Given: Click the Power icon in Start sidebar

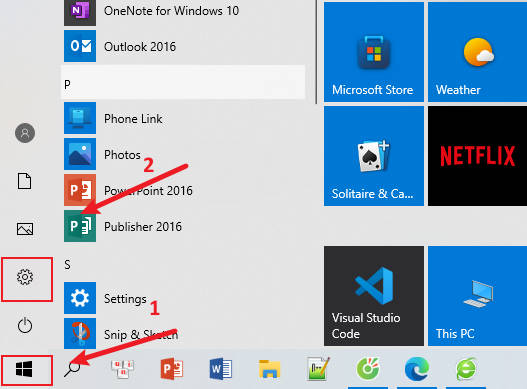Looking at the screenshot, I should (25, 325).
